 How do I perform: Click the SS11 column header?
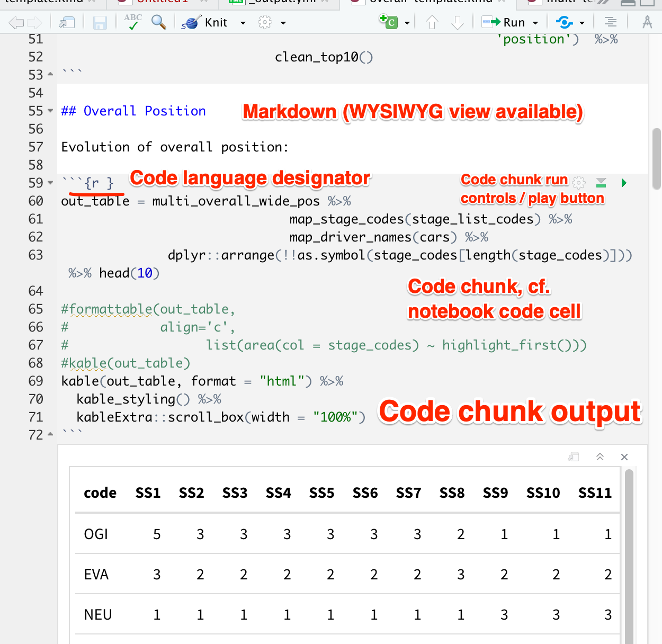coord(595,493)
